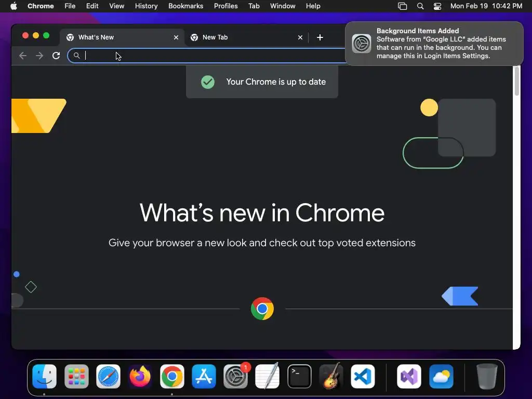This screenshot has width=532, height=399.
Task: Click the "What's new in Chrome" heading
Action: pos(262,212)
